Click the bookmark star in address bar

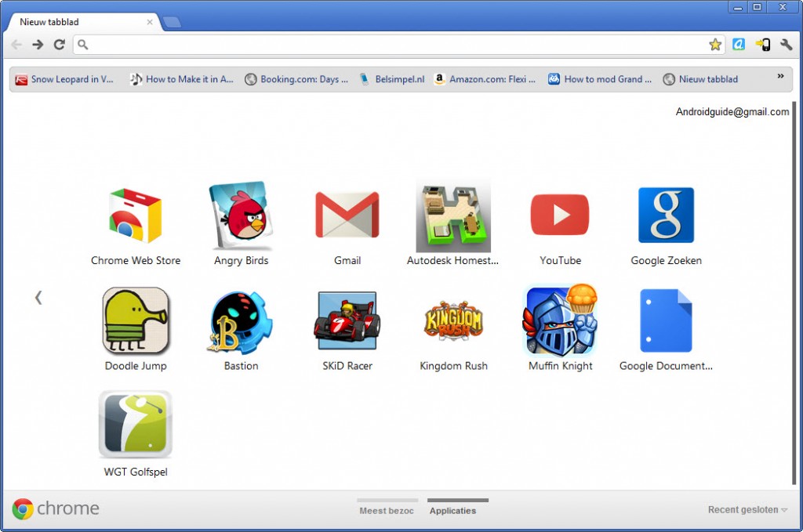coord(714,45)
